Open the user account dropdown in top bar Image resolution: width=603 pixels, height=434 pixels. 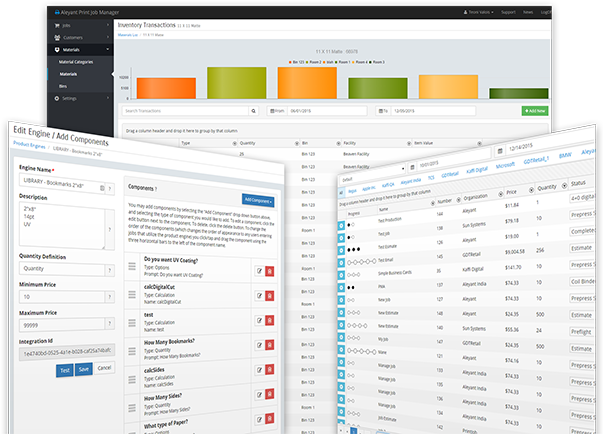pos(478,12)
